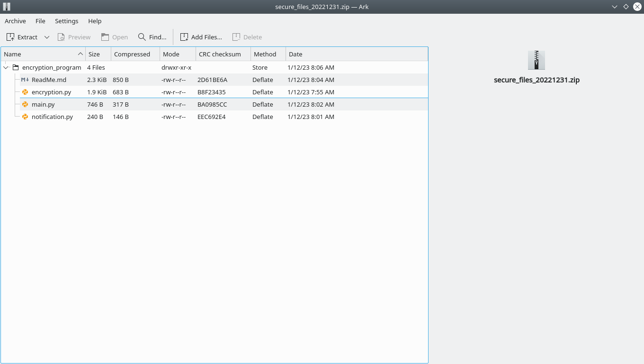Select the secure_files_20221231.zip desktop thumbnail
The image size is (644, 364).
coord(536,60)
